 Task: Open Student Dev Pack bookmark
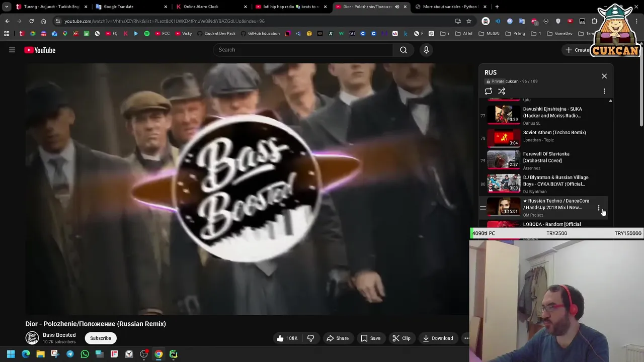216,34
